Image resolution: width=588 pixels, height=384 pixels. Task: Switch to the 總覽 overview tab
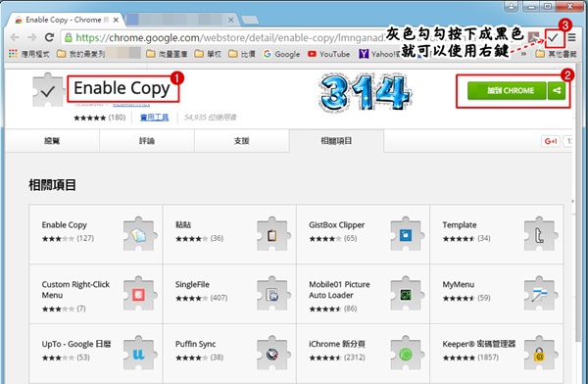point(52,141)
